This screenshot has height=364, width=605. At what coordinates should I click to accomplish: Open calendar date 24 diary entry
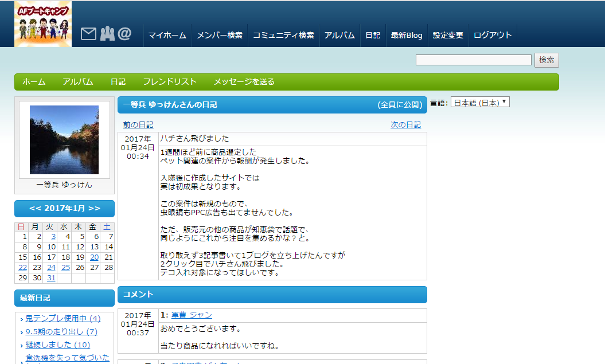point(52,268)
